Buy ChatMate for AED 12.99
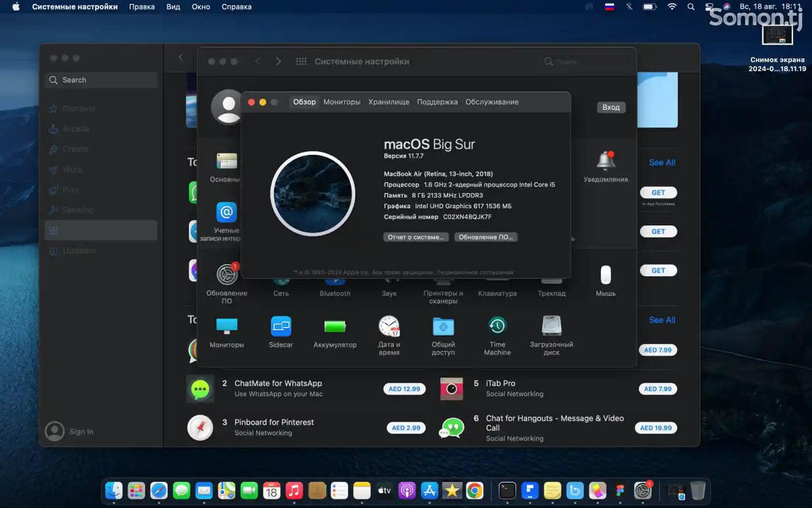This screenshot has width=812, height=508. point(404,389)
